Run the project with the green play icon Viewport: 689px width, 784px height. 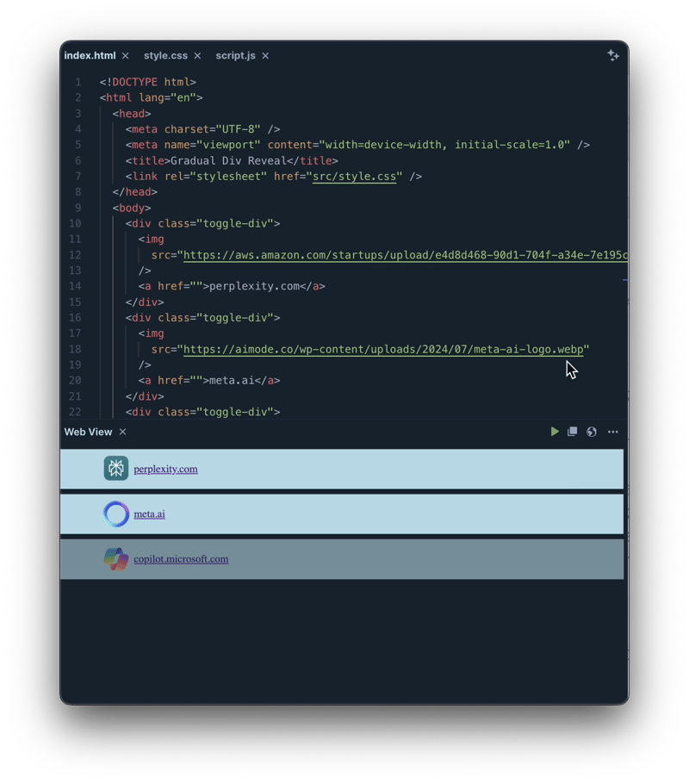tap(555, 432)
